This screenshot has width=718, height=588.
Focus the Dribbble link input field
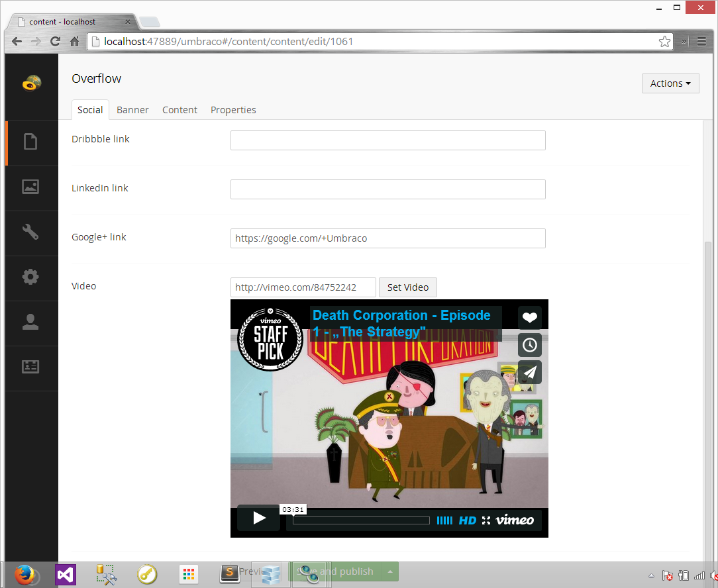point(388,140)
